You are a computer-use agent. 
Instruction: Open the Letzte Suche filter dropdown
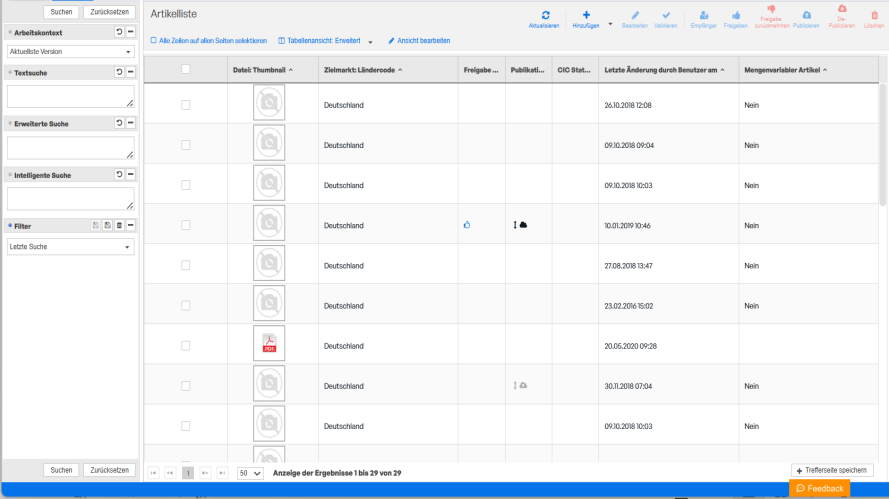[70, 247]
